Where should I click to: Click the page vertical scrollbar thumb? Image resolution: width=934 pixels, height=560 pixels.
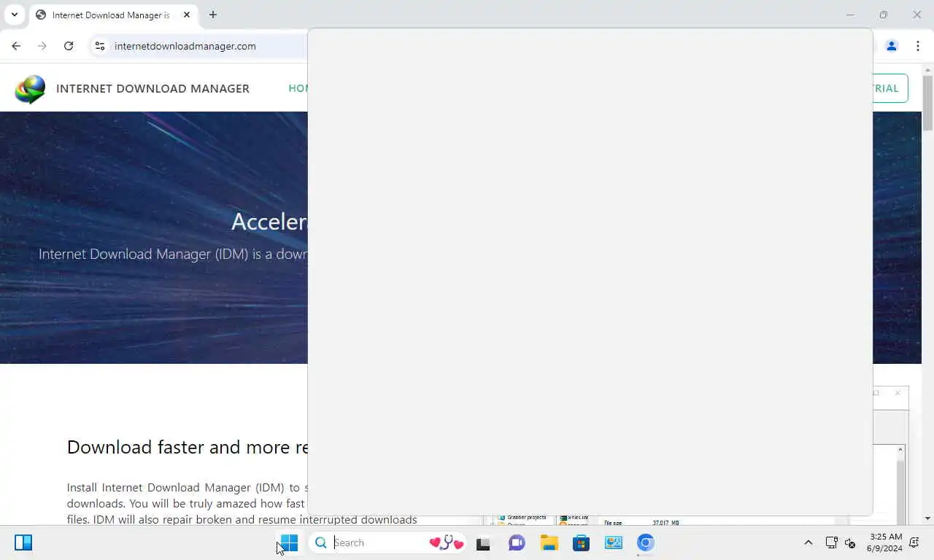(927, 103)
